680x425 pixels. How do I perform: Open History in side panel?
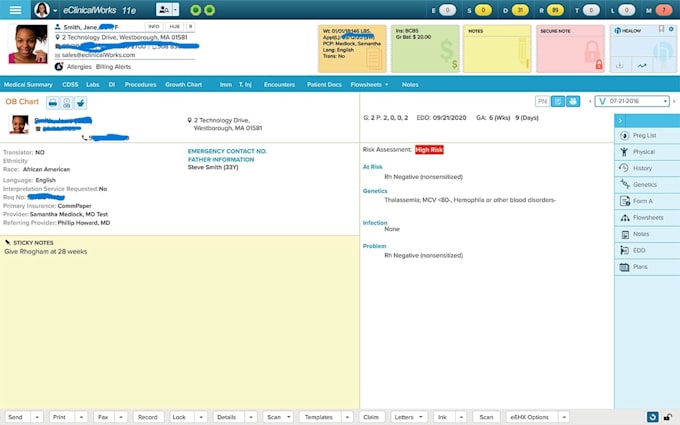[x=647, y=168]
